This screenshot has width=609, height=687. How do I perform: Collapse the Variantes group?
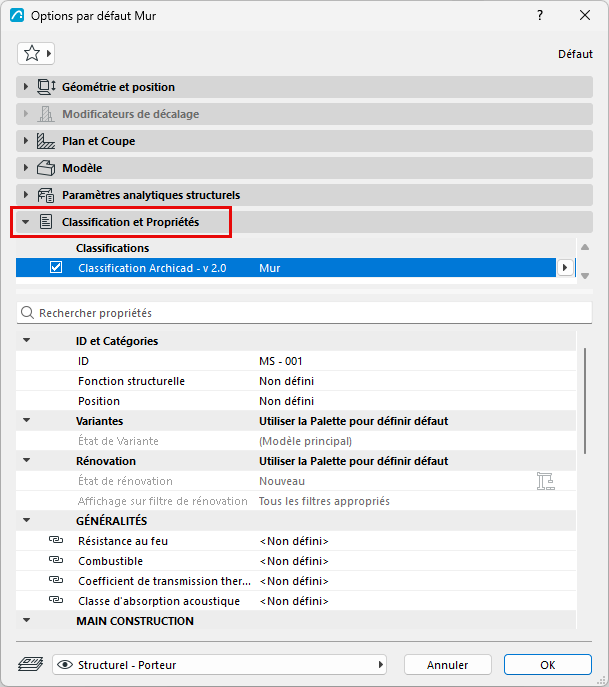point(27,421)
